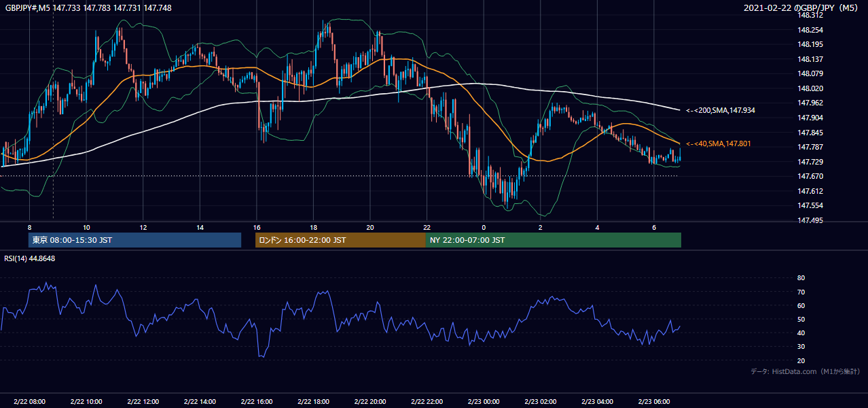Click the 2/22 14:00 time label
This screenshot has height=408, width=868.
click(x=200, y=402)
